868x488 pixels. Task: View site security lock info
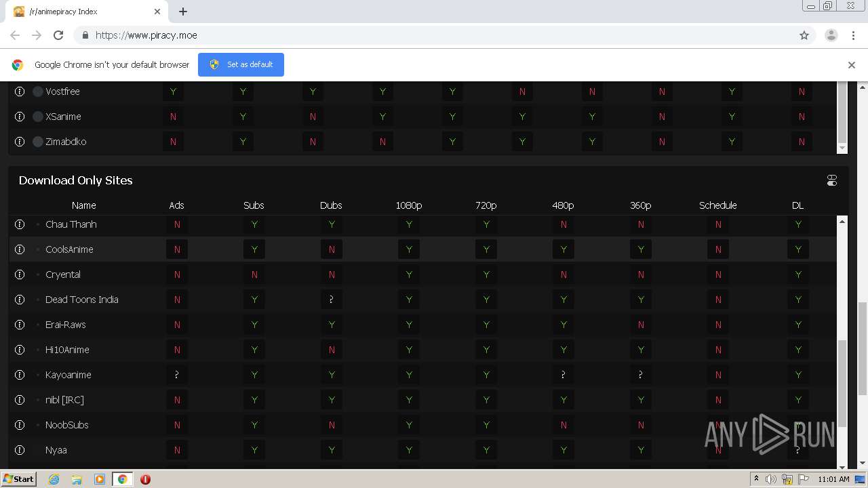pos(85,35)
